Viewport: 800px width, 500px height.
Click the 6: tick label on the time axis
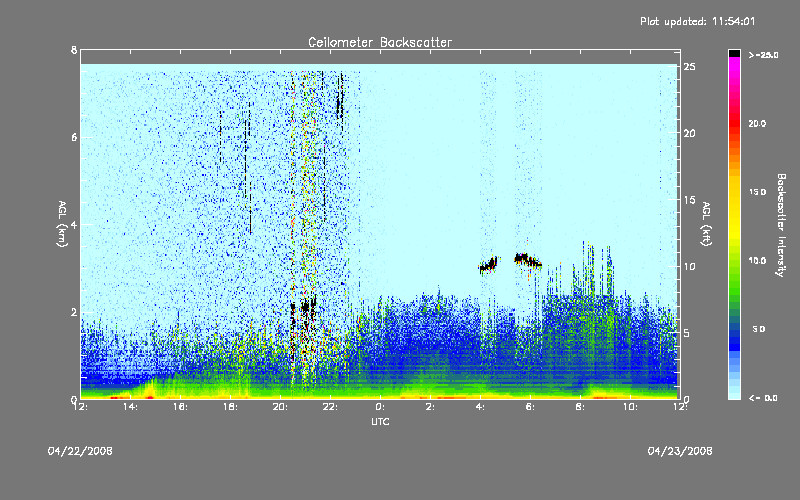[530, 407]
